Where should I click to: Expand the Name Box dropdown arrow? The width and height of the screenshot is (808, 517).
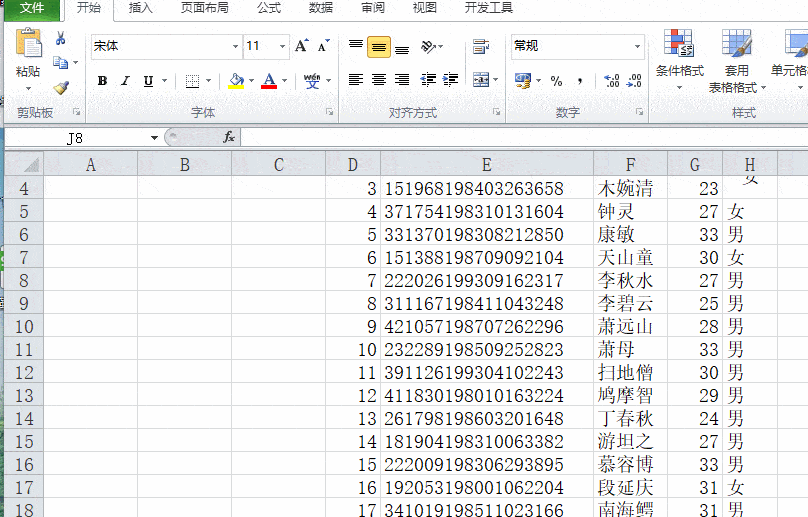pos(154,138)
